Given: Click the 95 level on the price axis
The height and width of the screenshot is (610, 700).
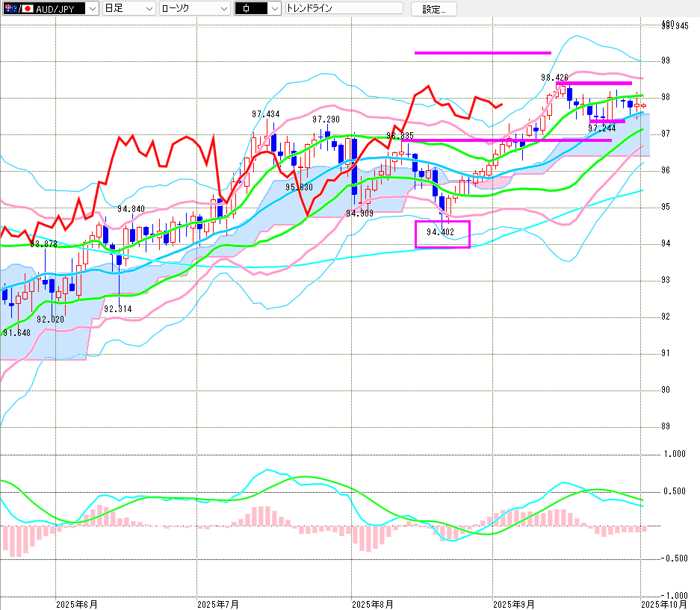Looking at the screenshot, I should 665,207.
